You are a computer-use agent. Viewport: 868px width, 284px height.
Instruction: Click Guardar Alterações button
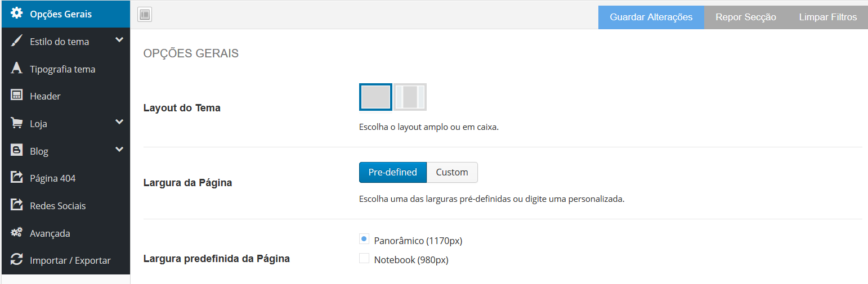tap(651, 17)
